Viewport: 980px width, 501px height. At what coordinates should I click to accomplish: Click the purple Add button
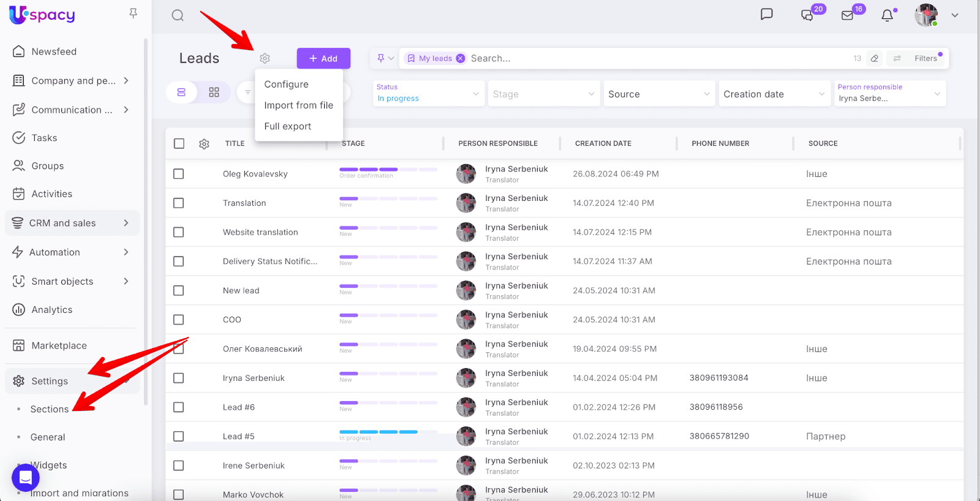click(x=323, y=58)
